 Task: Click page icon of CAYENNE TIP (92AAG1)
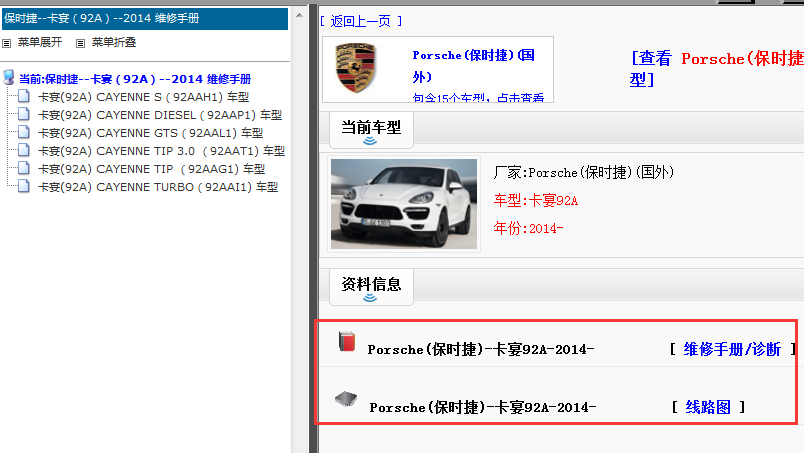(24, 168)
